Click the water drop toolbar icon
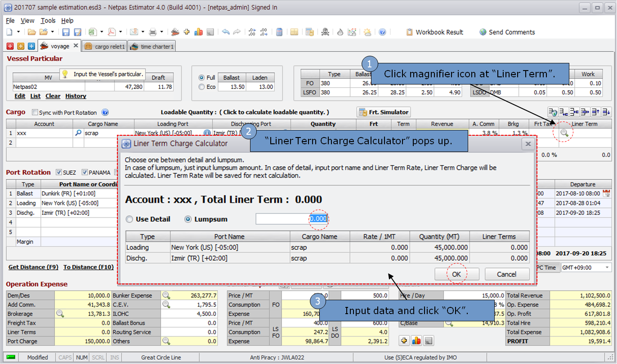The image size is (617, 364). coord(340,32)
